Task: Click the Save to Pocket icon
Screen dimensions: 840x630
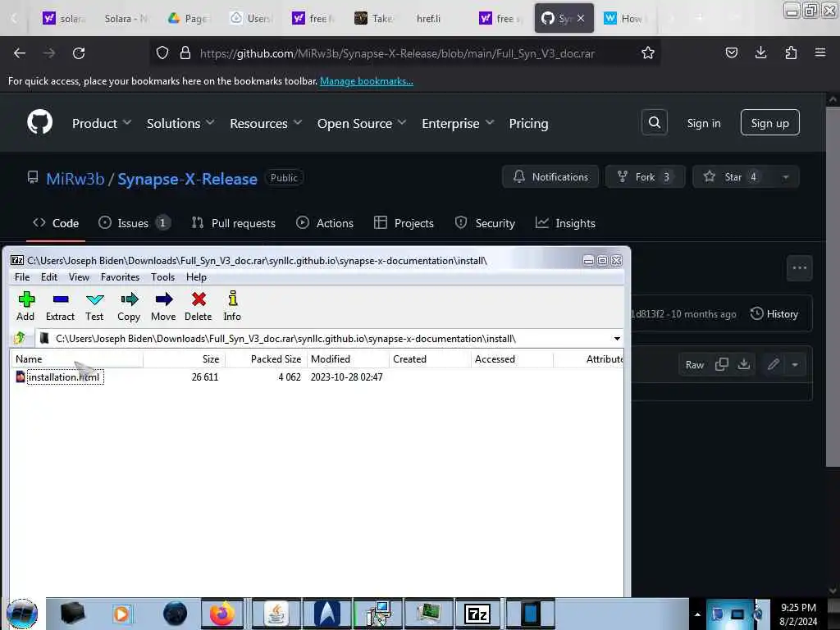Action: click(731, 52)
